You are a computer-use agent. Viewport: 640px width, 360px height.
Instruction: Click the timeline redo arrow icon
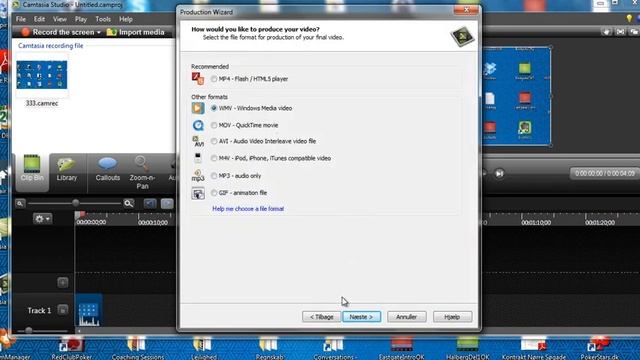(167, 203)
